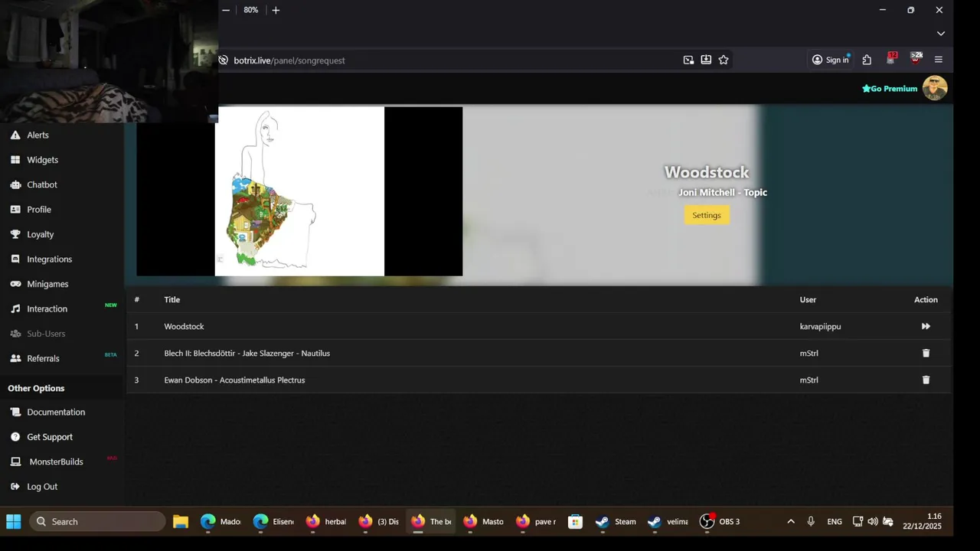Click 'Ewan Dobson - Acoustimetallus Plectrus' title
Image resolution: width=980 pixels, height=551 pixels.
click(234, 380)
